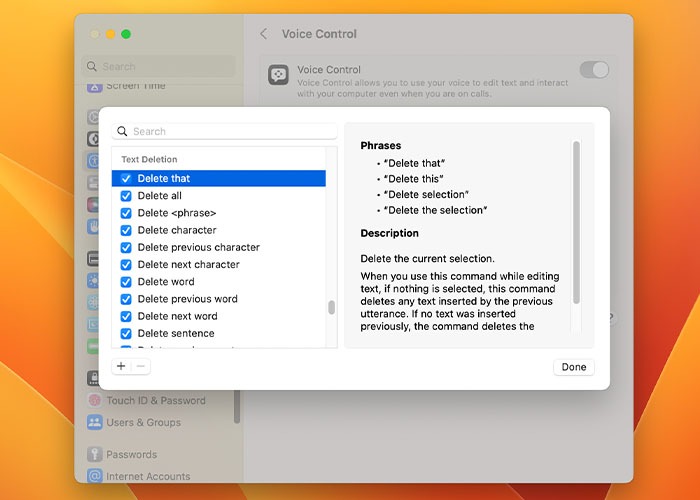The width and height of the screenshot is (700, 500).
Task: Click the magnifier icon in commands search
Action: point(122,131)
